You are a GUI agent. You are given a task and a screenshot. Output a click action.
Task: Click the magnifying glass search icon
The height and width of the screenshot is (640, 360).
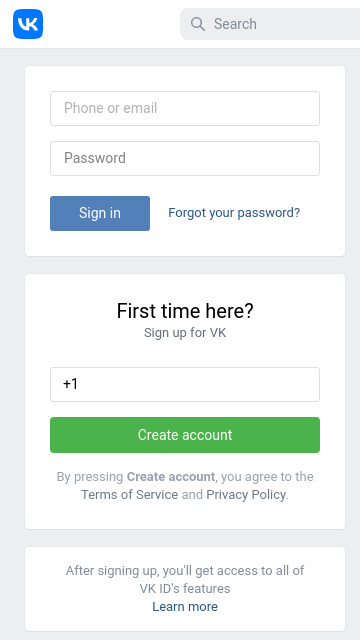(x=198, y=24)
